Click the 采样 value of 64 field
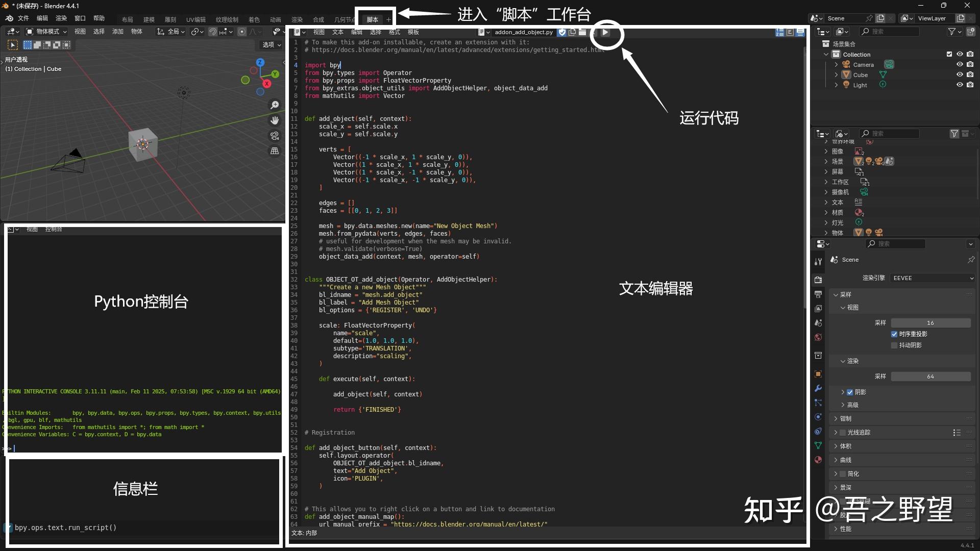Viewport: 980px width, 551px height. tap(931, 376)
